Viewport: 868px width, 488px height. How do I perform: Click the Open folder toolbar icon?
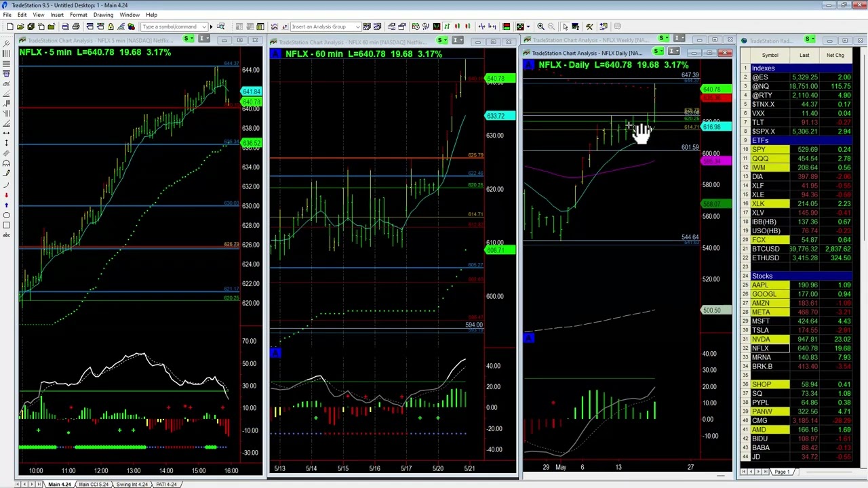pyautogui.click(x=20, y=26)
